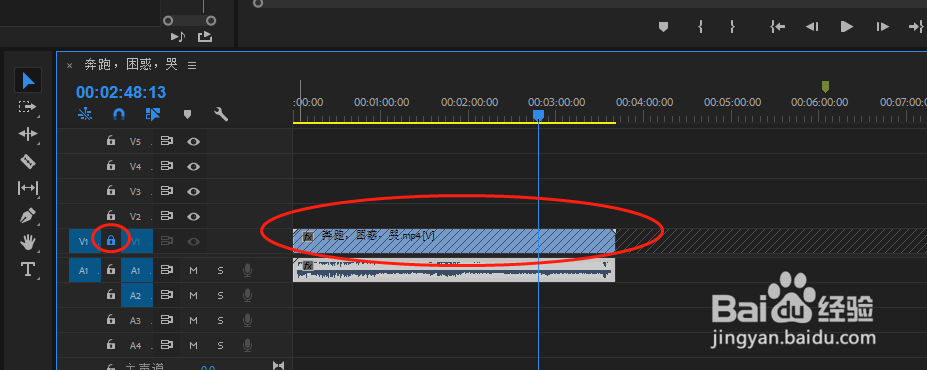Go to Out point
The image size is (927, 370).
916,27
